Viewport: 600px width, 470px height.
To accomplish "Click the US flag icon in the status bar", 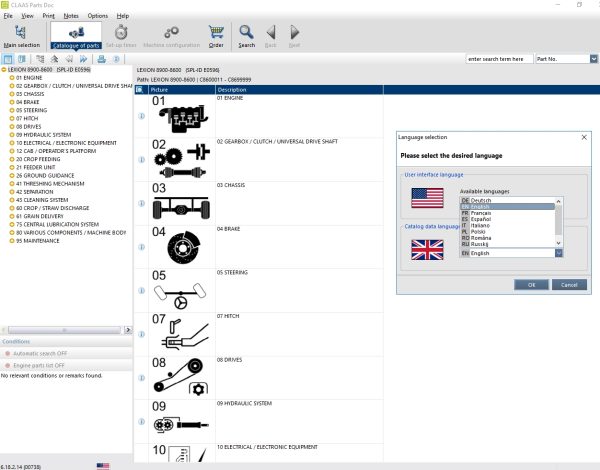I will (103, 466).
